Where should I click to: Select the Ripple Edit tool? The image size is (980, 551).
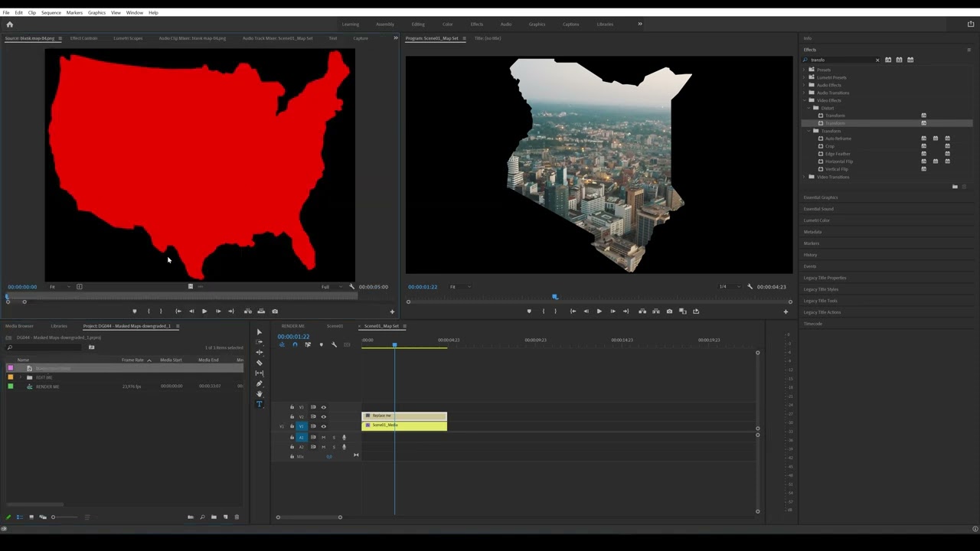(259, 353)
